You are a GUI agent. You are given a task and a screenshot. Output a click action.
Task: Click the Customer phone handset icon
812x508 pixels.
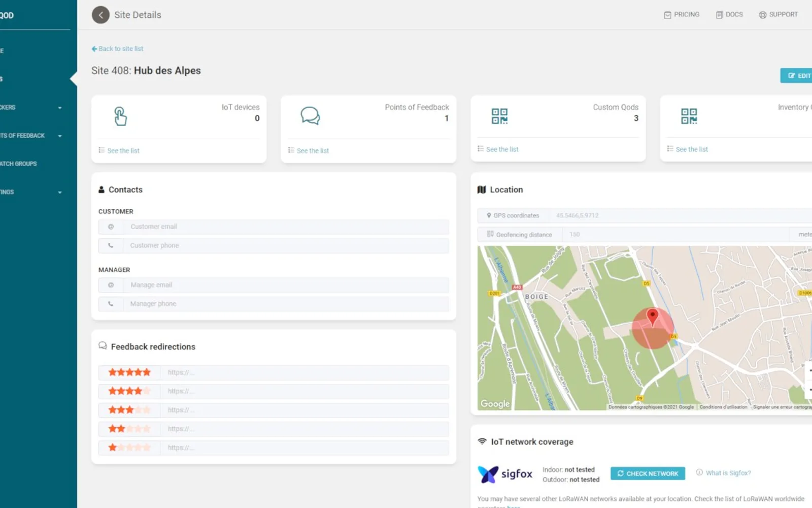[111, 245]
